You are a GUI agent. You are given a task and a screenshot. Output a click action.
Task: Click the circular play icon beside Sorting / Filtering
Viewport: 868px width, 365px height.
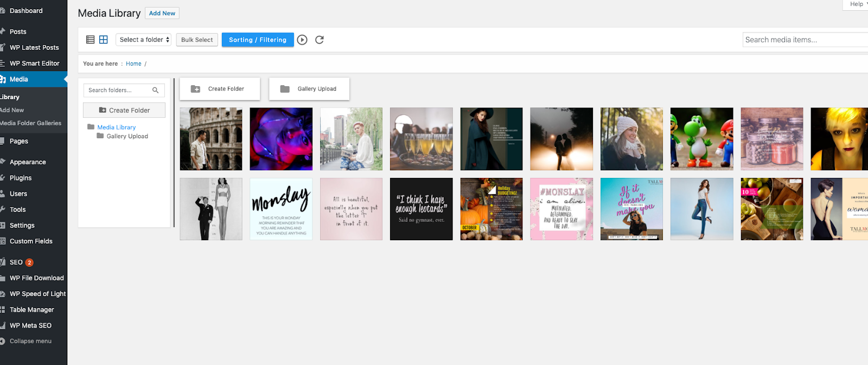coord(302,40)
